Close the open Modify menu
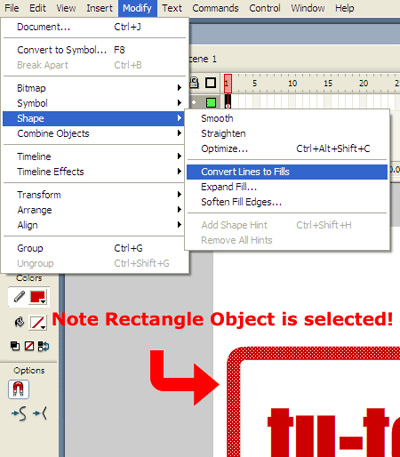The height and width of the screenshot is (457, 400). [x=137, y=8]
